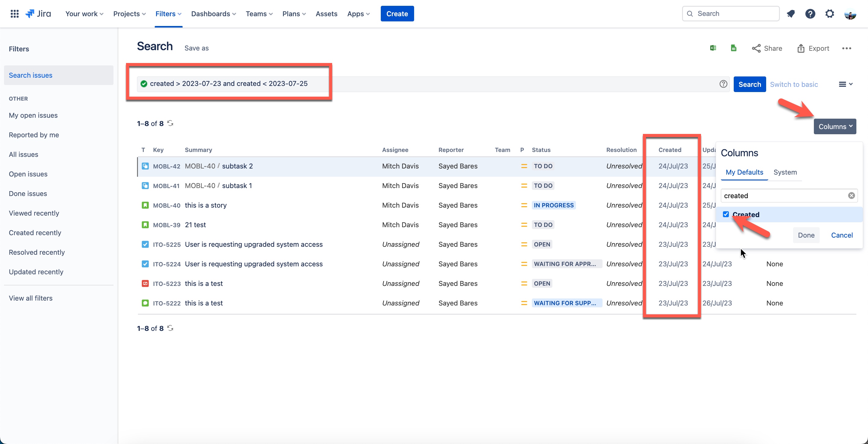Clear the column search field text
Viewport: 868px width, 444px height.
(851, 196)
